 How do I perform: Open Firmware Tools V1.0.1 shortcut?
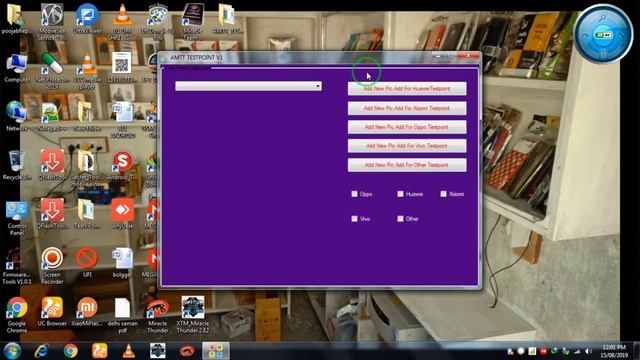(x=16, y=267)
